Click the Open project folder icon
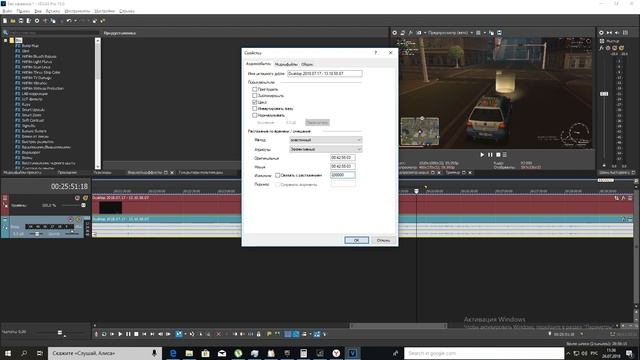The height and width of the screenshot is (360, 640). (x=13, y=20)
